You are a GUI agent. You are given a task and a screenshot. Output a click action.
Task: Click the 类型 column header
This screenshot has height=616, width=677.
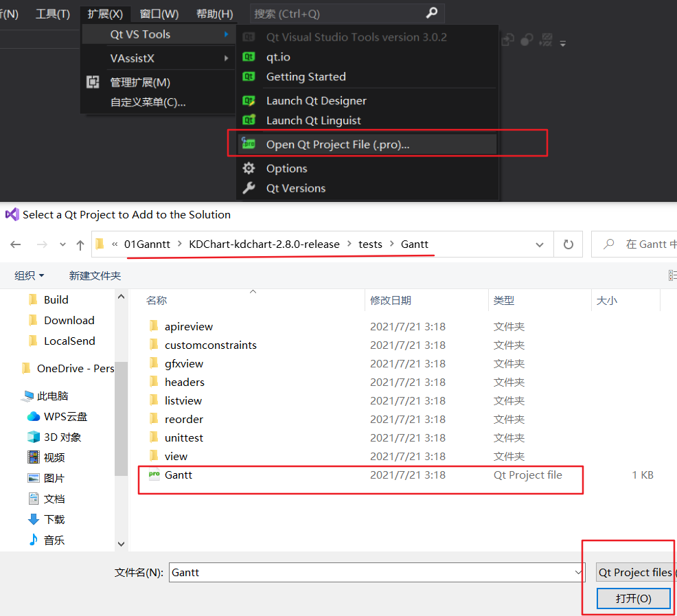point(503,300)
